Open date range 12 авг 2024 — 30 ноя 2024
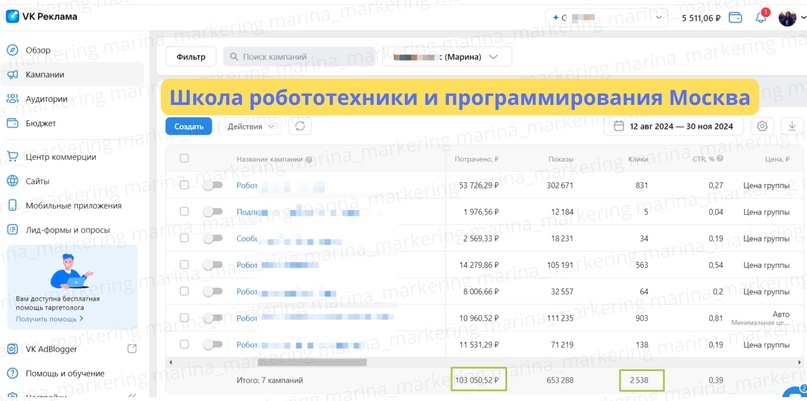This screenshot has height=401, width=807. [673, 126]
